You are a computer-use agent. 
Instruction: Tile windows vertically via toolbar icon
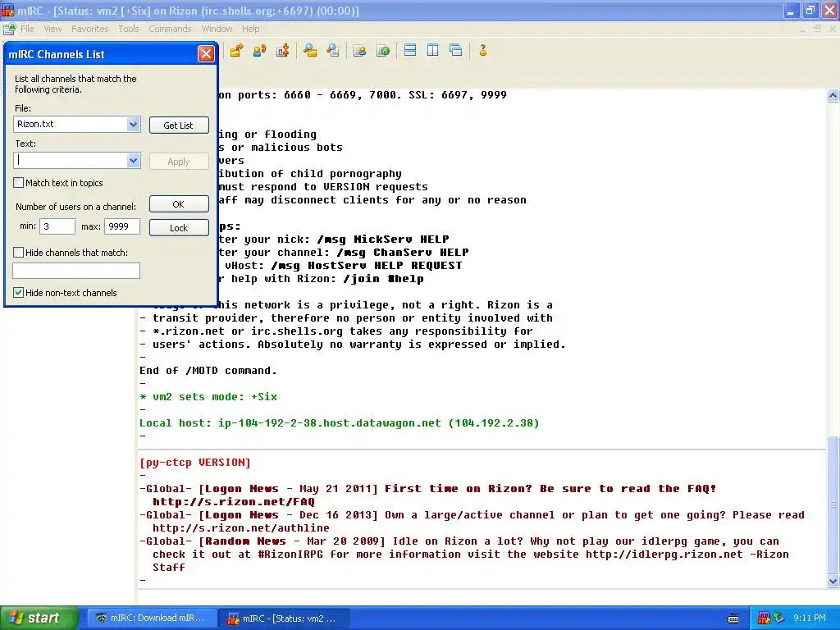point(433,50)
